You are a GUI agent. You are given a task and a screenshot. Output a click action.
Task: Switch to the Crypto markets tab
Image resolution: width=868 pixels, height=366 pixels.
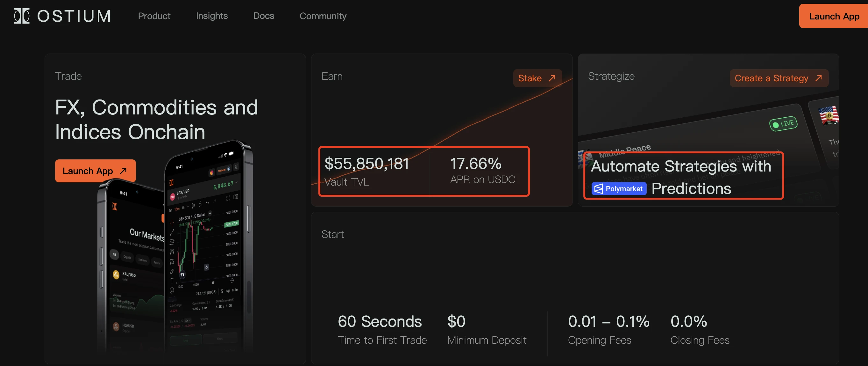(127, 258)
